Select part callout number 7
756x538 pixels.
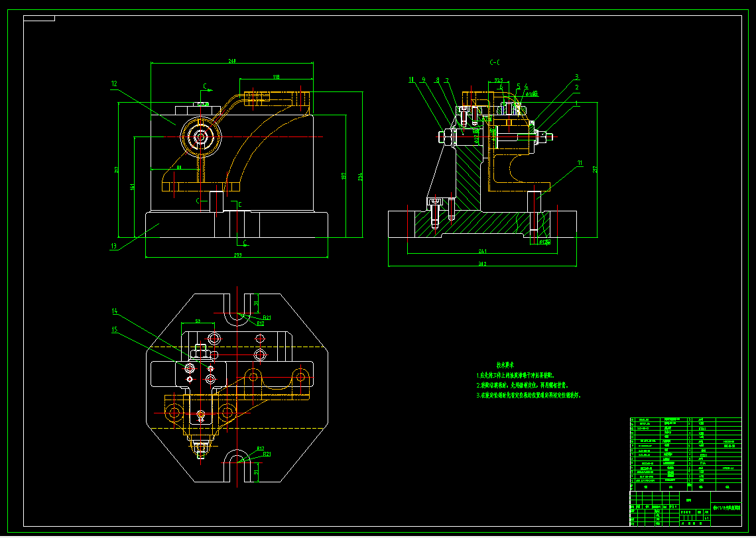(447, 80)
